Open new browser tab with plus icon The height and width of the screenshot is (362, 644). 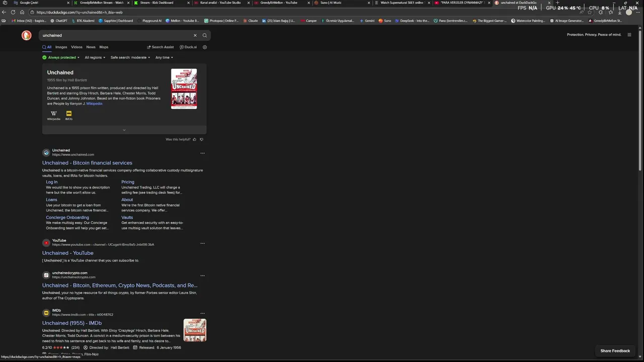tap(557, 3)
